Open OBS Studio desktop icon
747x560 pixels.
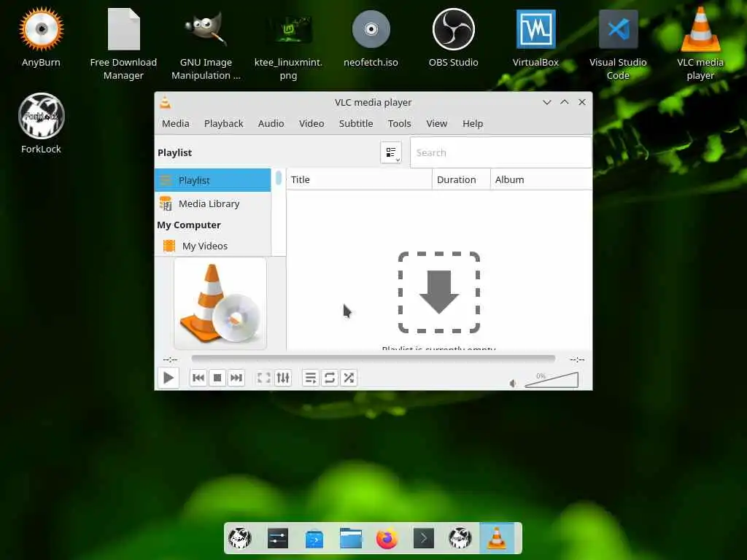(x=453, y=37)
